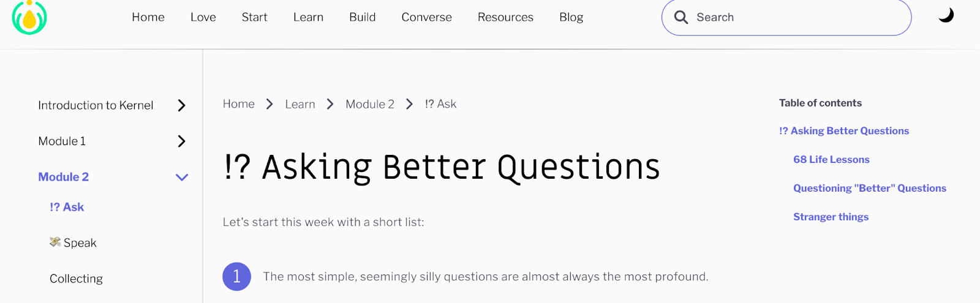The height and width of the screenshot is (303, 980).
Task: Click the Kernel droplet logo icon
Action: click(29, 17)
